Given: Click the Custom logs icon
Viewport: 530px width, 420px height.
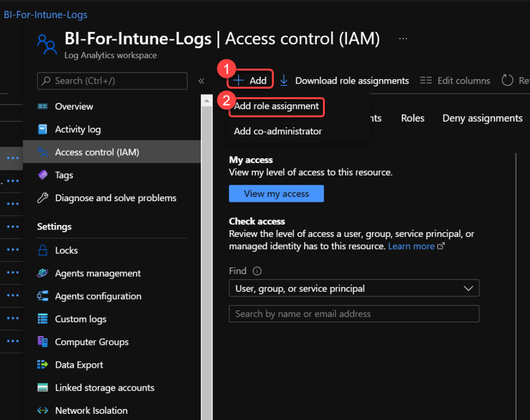Looking at the screenshot, I should [42, 319].
